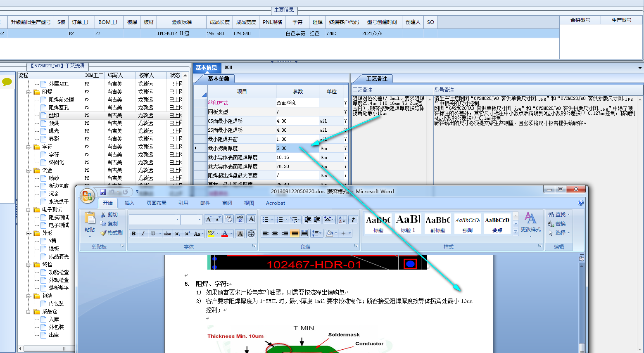This screenshot has height=353, width=644.
Task: Open the Change Case (Aa) dropdown
Action: (x=199, y=234)
